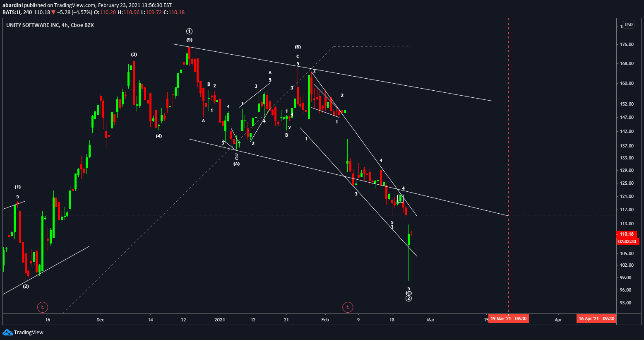The image size is (644, 340).
Task: Click the TradingView logo icon
Action: [7, 332]
